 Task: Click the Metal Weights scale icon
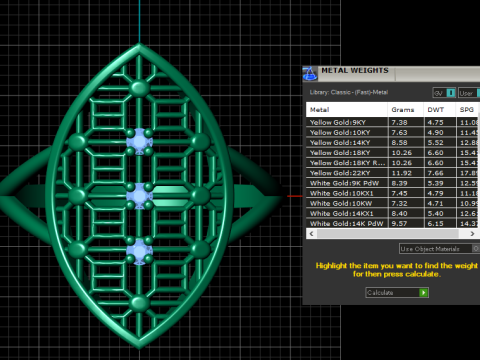pos(310,74)
